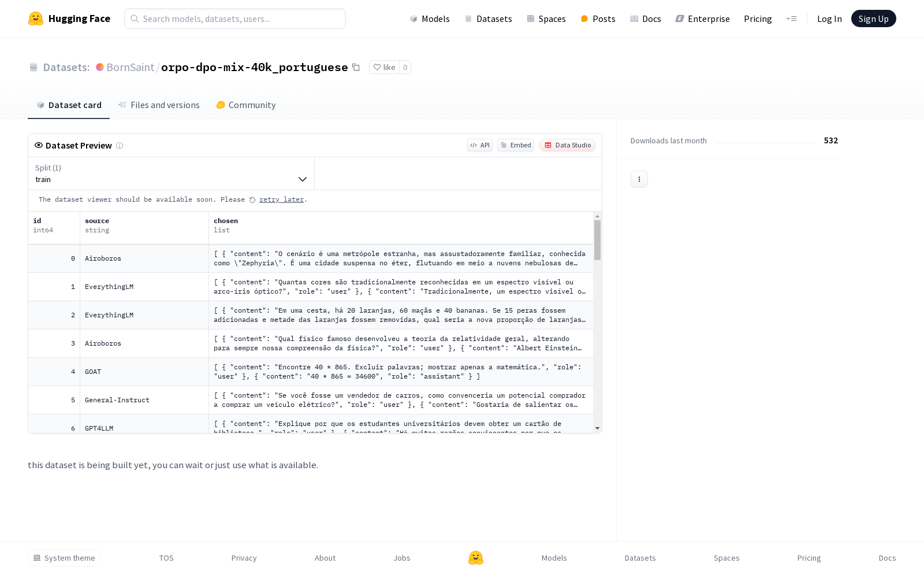Open the Jobs footer link

click(402, 558)
